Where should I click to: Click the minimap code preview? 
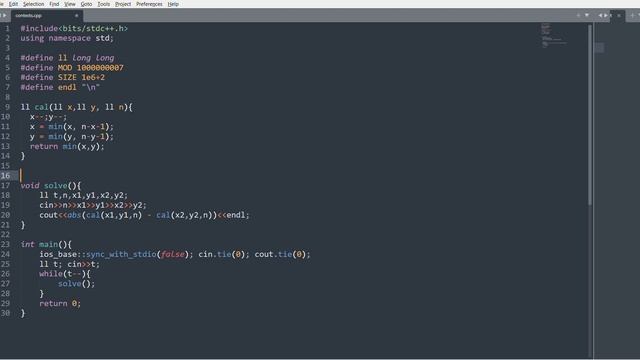(553, 36)
